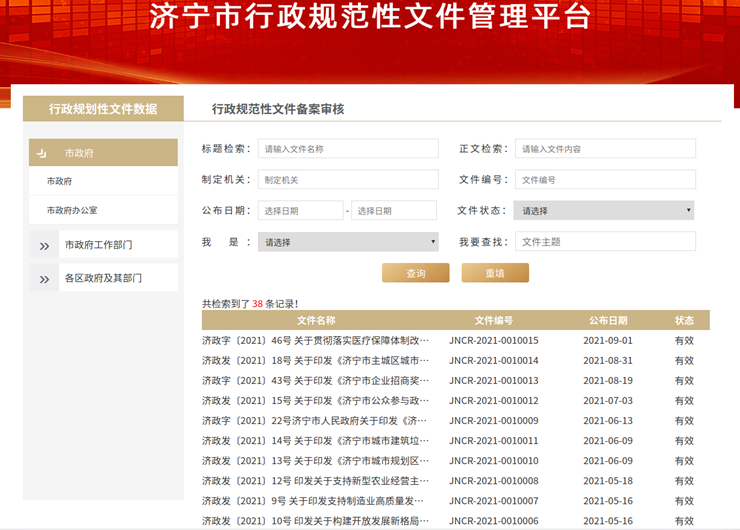Open the 我是 dropdown
Image resolution: width=740 pixels, height=530 pixels.
coord(348,242)
